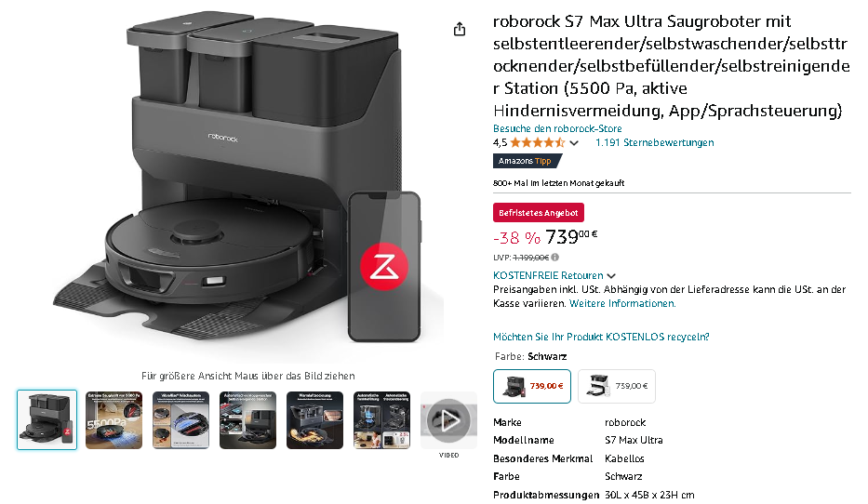Click the star rating icons
The width and height of the screenshot is (868, 504).
537,142
